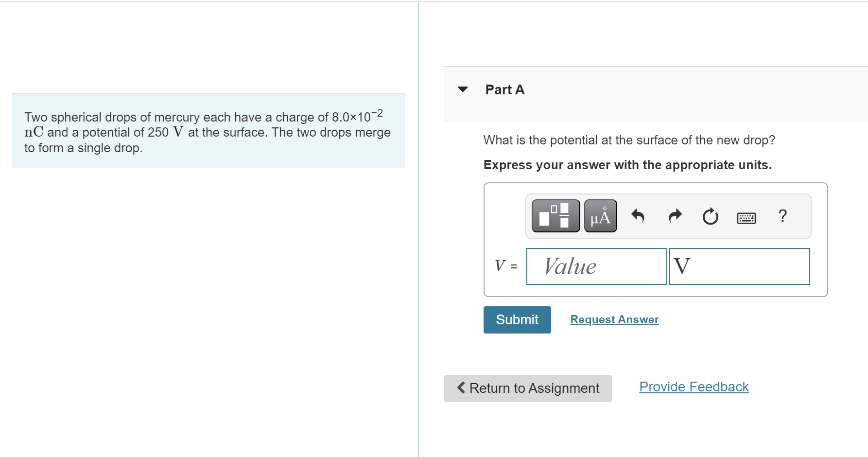This screenshot has width=868, height=457.
Task: Click Return to Assignment
Action: click(x=528, y=388)
